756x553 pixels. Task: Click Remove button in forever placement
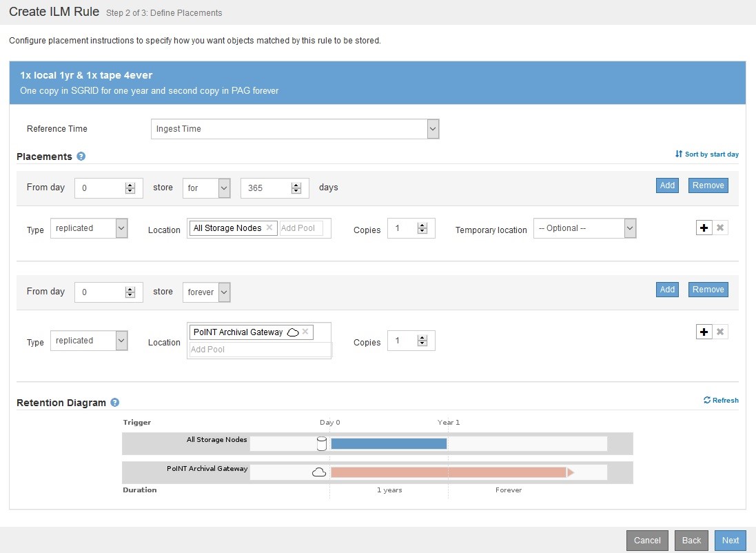(x=708, y=290)
